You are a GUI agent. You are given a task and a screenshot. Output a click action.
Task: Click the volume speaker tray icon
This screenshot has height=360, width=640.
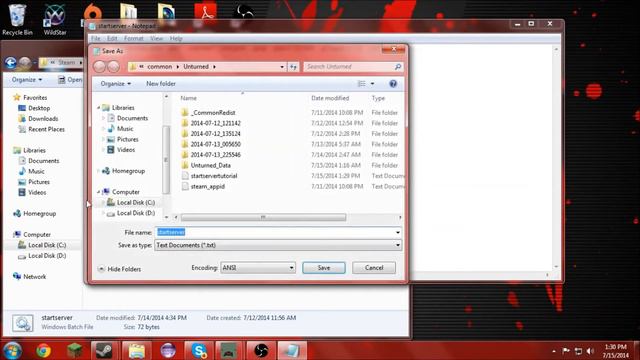coord(590,351)
